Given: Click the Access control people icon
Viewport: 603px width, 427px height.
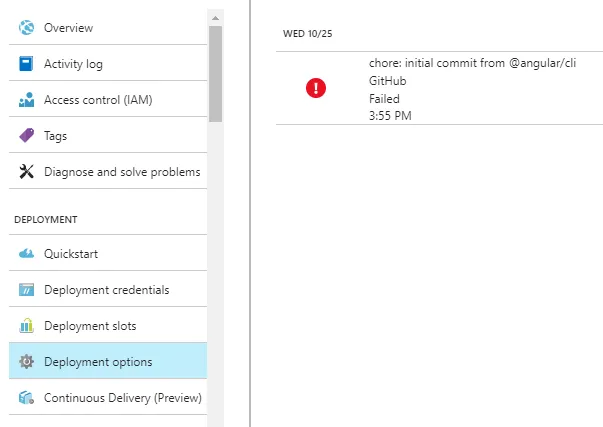Looking at the screenshot, I should point(26,100).
